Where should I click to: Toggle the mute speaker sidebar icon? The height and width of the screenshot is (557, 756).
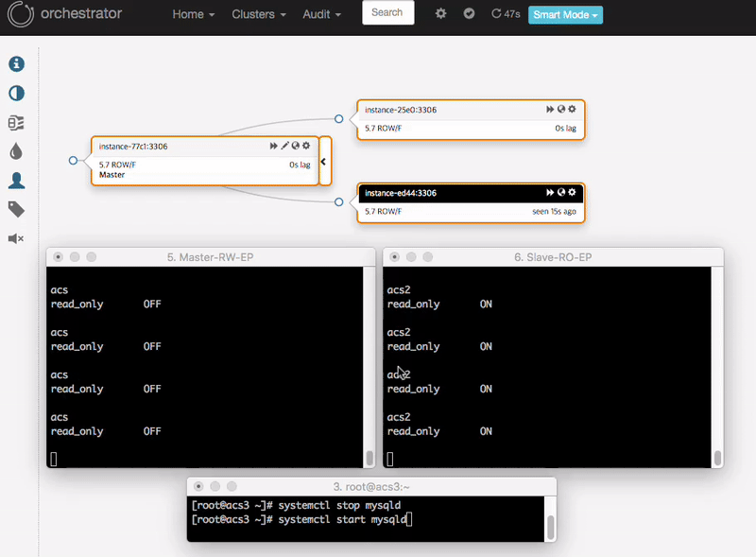pyautogui.click(x=16, y=238)
